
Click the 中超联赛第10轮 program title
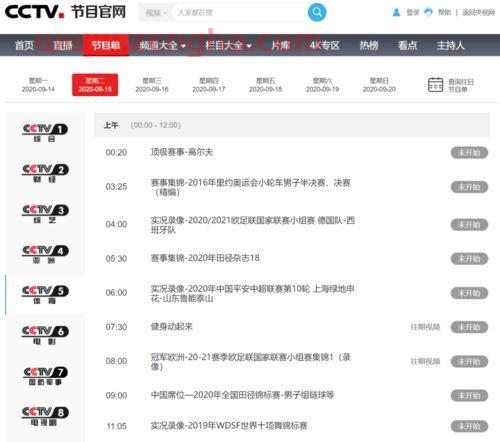tap(252, 293)
